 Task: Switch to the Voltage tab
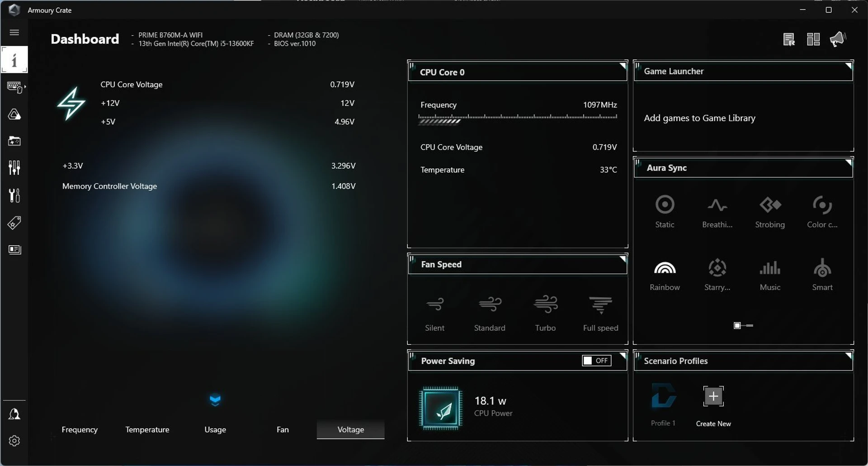(x=351, y=429)
